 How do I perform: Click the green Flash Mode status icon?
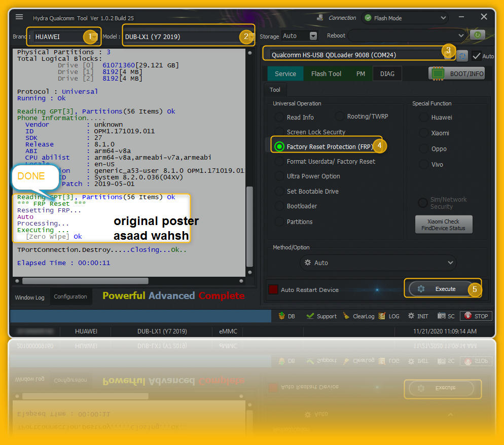368,18
